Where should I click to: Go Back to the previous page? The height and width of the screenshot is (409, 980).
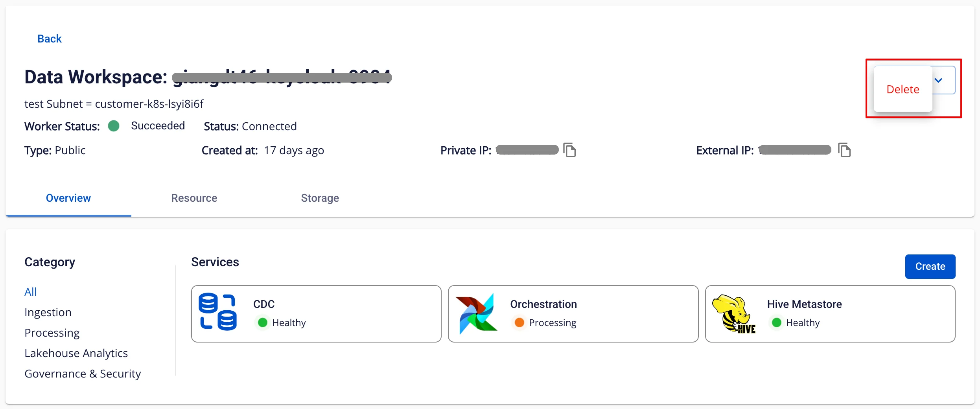(x=50, y=39)
